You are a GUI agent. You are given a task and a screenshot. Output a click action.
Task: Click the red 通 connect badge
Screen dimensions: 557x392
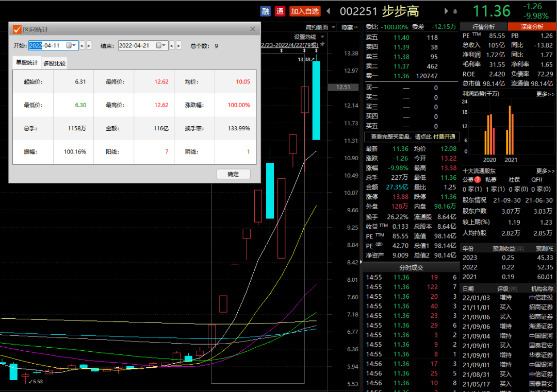[280, 11]
